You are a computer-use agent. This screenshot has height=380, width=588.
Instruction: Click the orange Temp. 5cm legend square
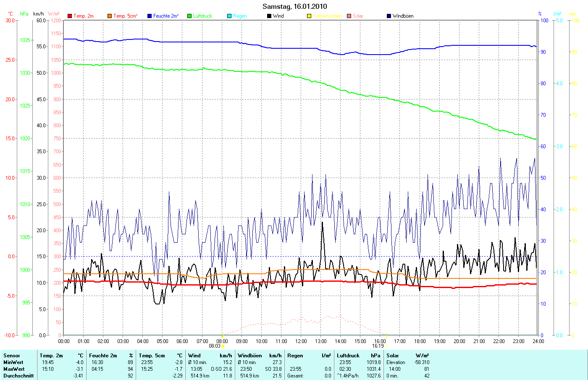110,16
